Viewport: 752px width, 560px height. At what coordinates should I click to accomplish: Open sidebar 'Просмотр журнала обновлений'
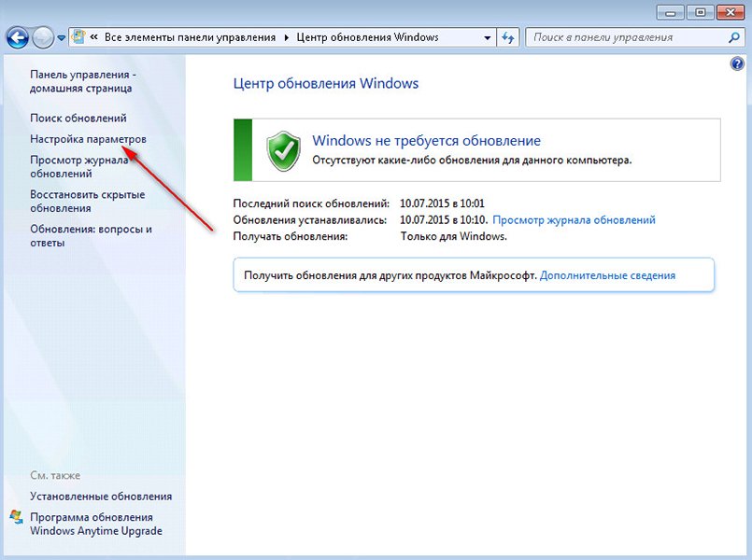tap(79, 167)
